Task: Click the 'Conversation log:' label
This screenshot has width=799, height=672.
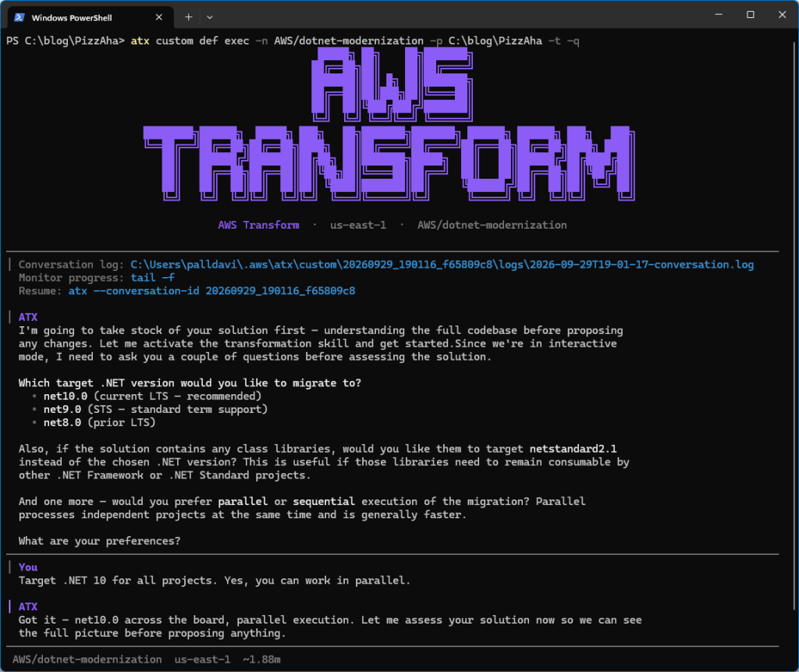Action: [x=71, y=265]
